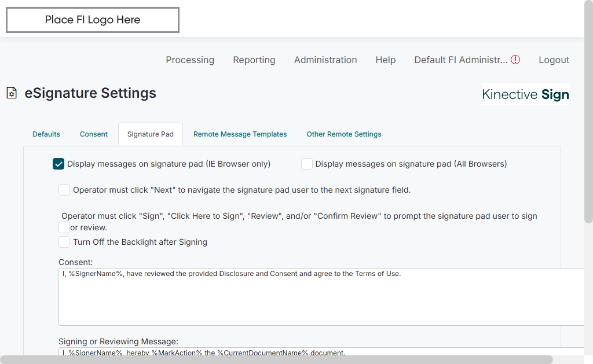Viewport: 593px width, 364px height.
Task: Click the eSignature Settings document icon
Action: coord(12,93)
